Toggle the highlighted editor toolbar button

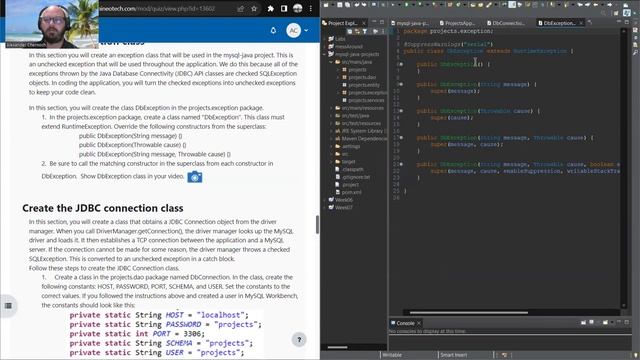coord(512,4)
